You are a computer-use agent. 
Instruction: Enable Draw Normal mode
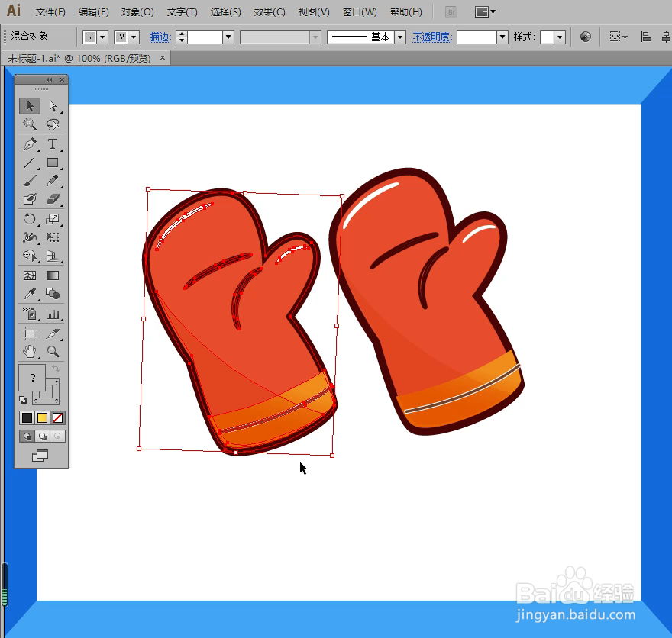click(x=27, y=437)
